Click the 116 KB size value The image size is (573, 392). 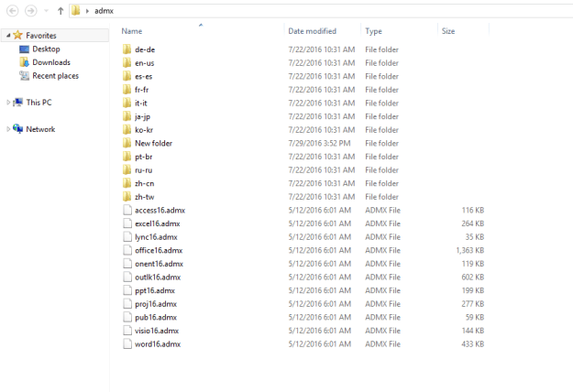(473, 211)
